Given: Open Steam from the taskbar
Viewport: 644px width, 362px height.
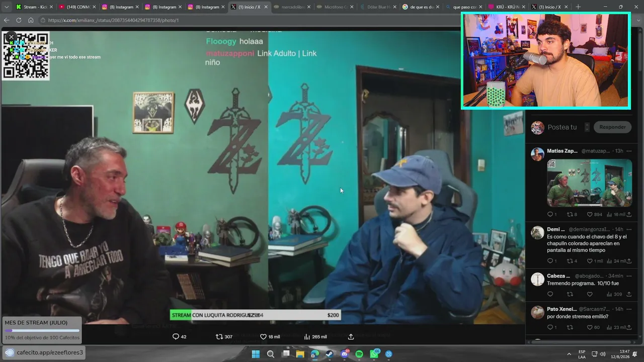Looking at the screenshot, I should pos(330,354).
